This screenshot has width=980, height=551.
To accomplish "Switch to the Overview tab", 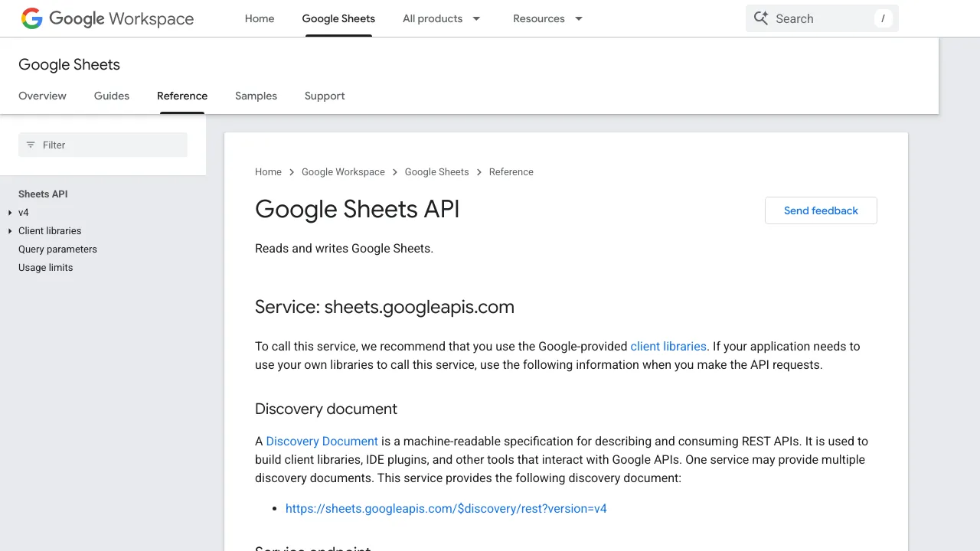I will point(42,96).
